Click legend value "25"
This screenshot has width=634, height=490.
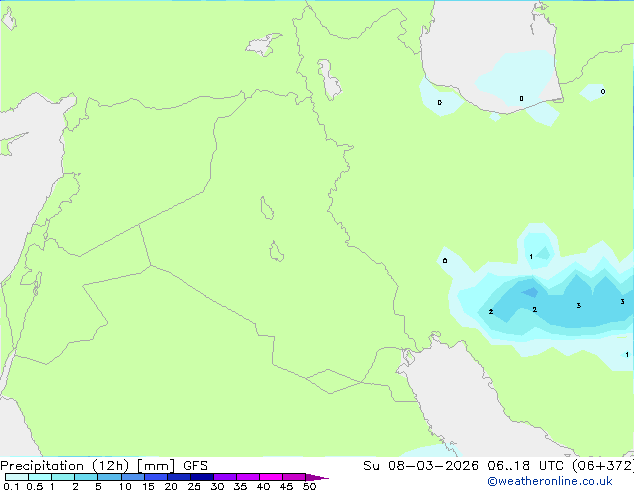(194, 486)
